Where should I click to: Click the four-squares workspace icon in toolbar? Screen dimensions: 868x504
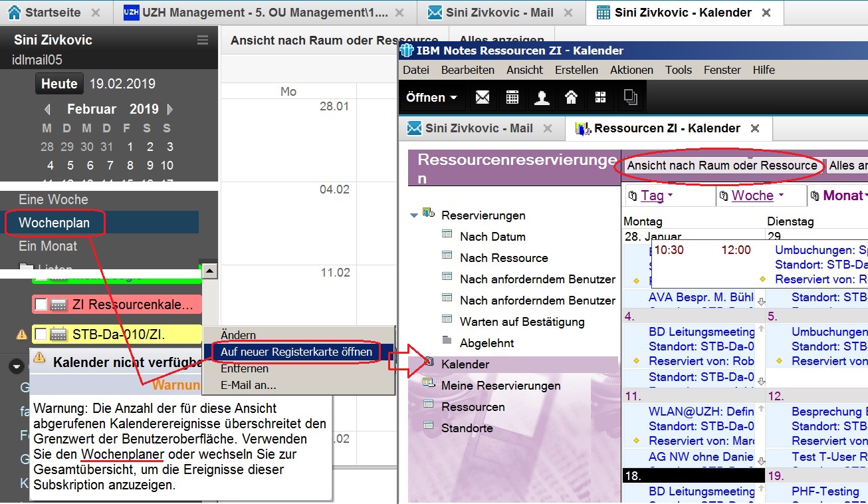point(600,98)
